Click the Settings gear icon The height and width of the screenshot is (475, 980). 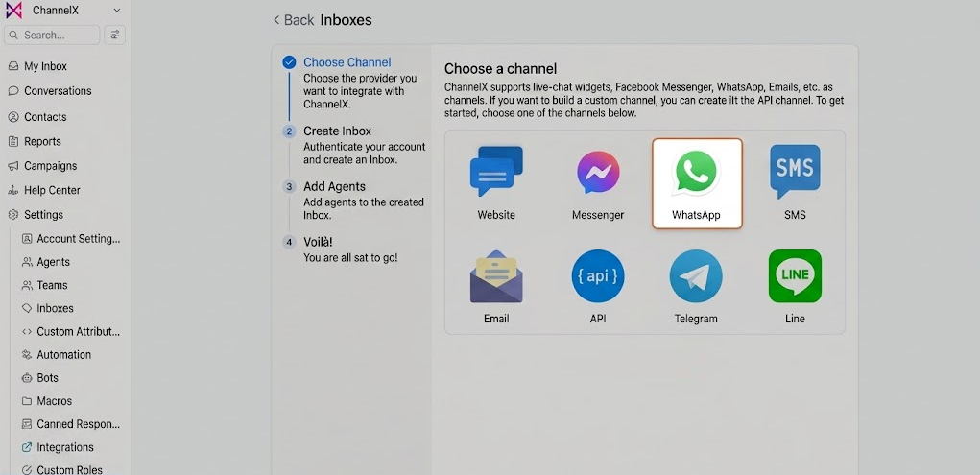(x=13, y=214)
